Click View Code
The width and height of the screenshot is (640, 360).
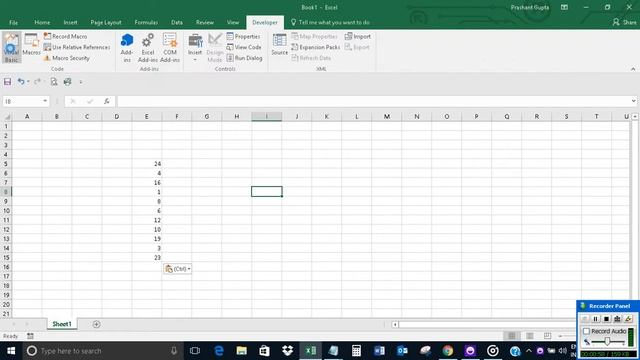pyautogui.click(x=244, y=47)
